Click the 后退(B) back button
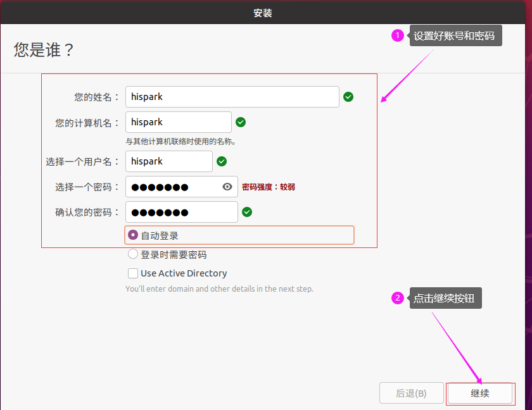Screen dimensions: 532x410 point(411,393)
